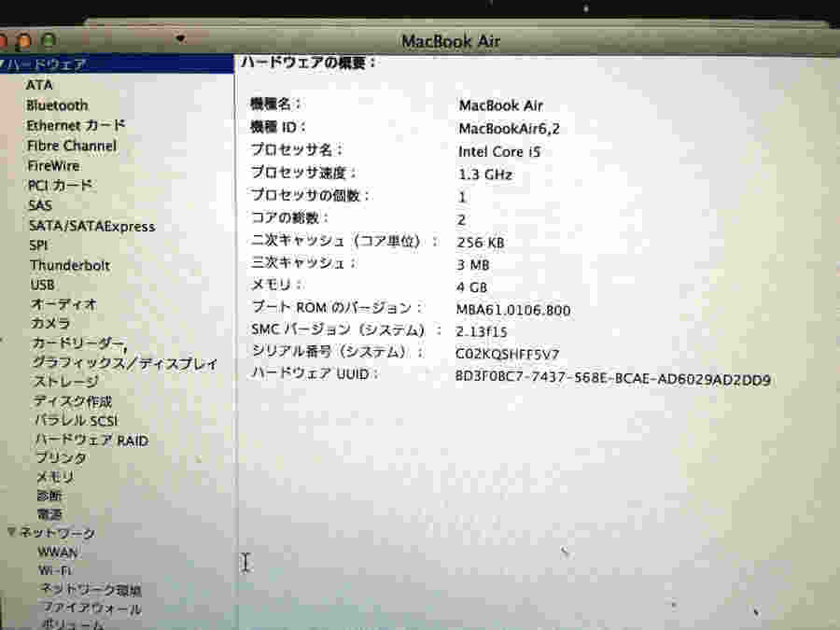Image resolution: width=840 pixels, height=630 pixels.
Task: Select USB in the hardware list
Action: [42, 285]
